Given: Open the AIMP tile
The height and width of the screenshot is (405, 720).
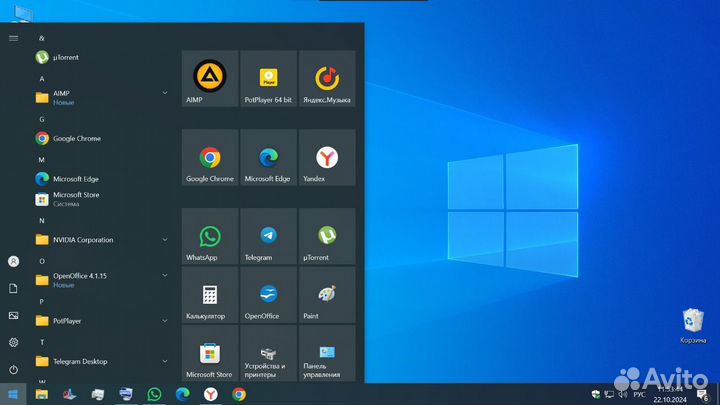Looking at the screenshot, I should point(210,79).
